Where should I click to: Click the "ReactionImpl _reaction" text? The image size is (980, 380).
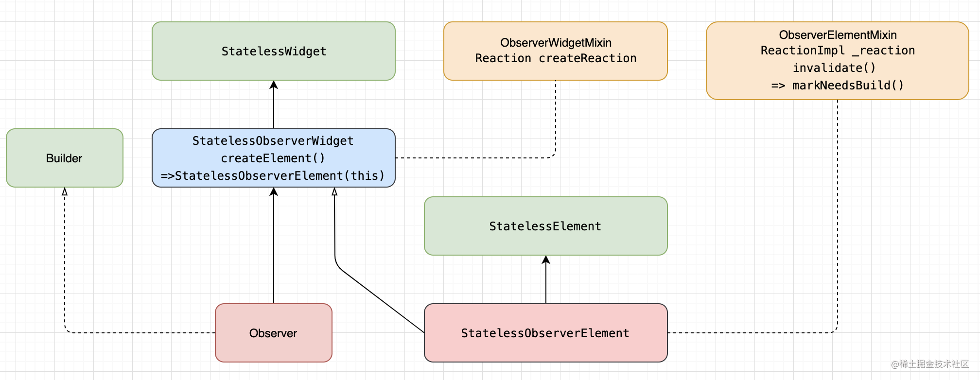point(838,51)
